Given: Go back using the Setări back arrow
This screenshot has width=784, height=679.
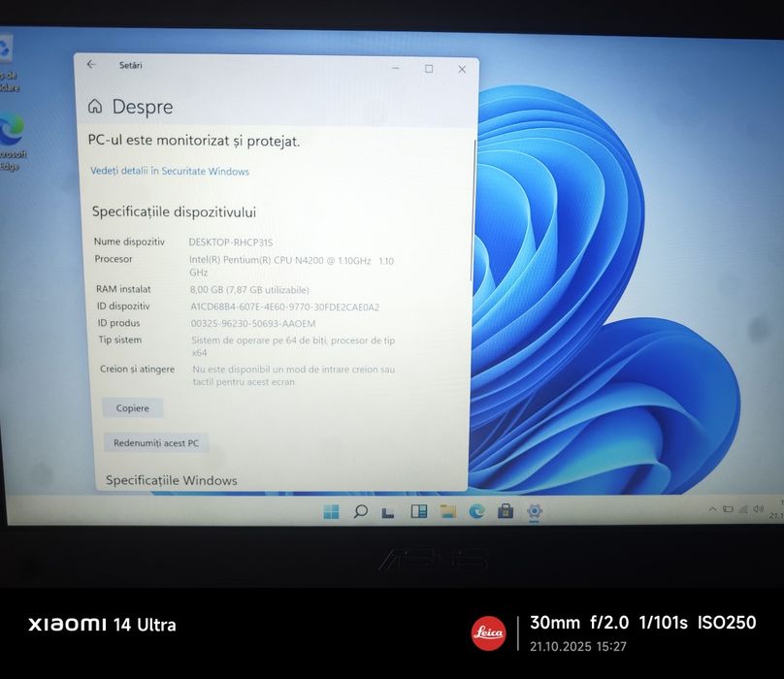Looking at the screenshot, I should click(x=91, y=64).
